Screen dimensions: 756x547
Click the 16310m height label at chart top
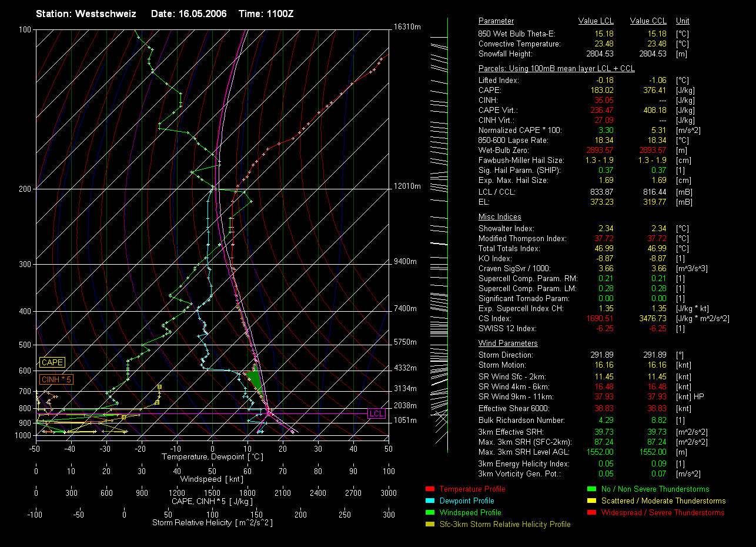[x=407, y=27]
